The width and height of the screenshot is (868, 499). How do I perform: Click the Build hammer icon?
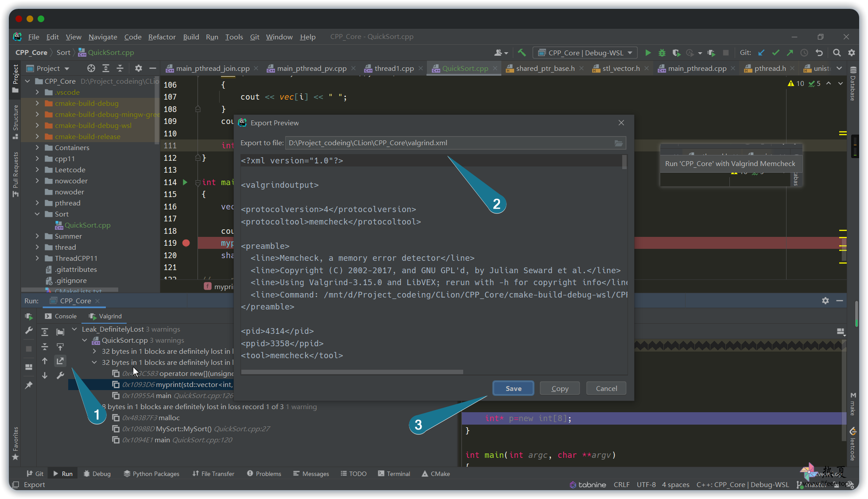click(522, 53)
